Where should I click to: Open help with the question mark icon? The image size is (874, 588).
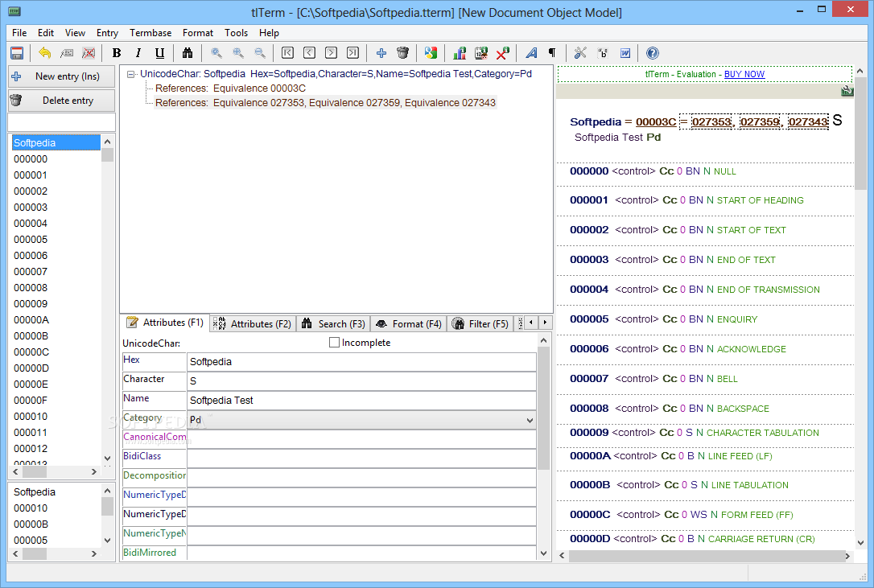tap(653, 53)
